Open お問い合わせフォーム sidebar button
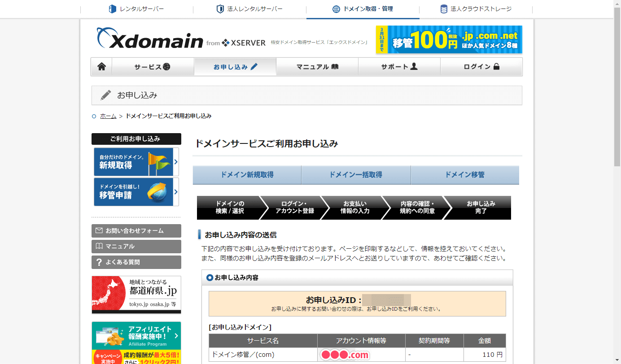This screenshot has height=364, width=621. (x=136, y=231)
